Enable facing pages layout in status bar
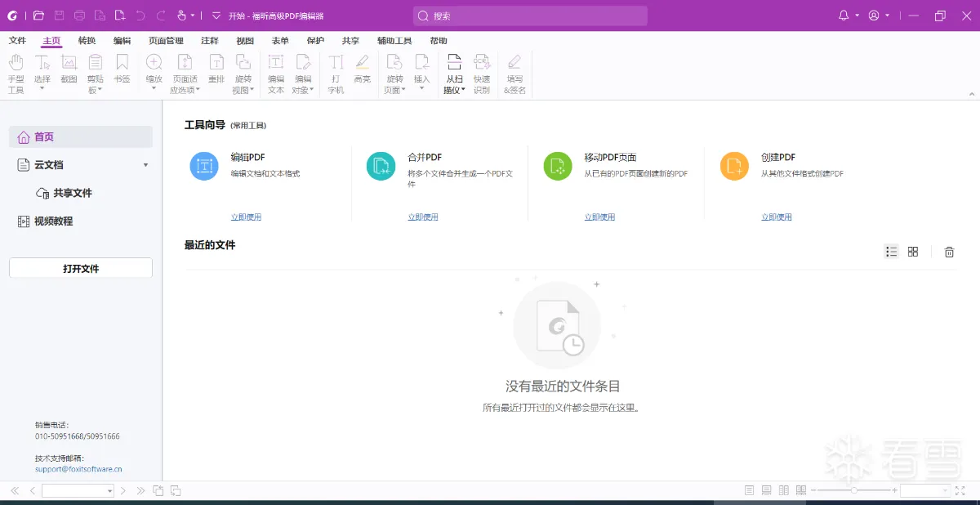 click(x=784, y=490)
